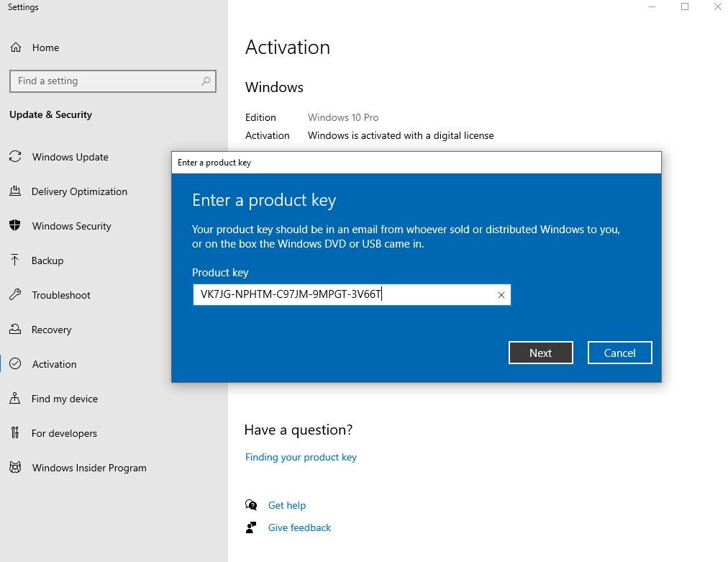Click the Backup icon in the sidebar
728x562 pixels.
(x=16, y=260)
